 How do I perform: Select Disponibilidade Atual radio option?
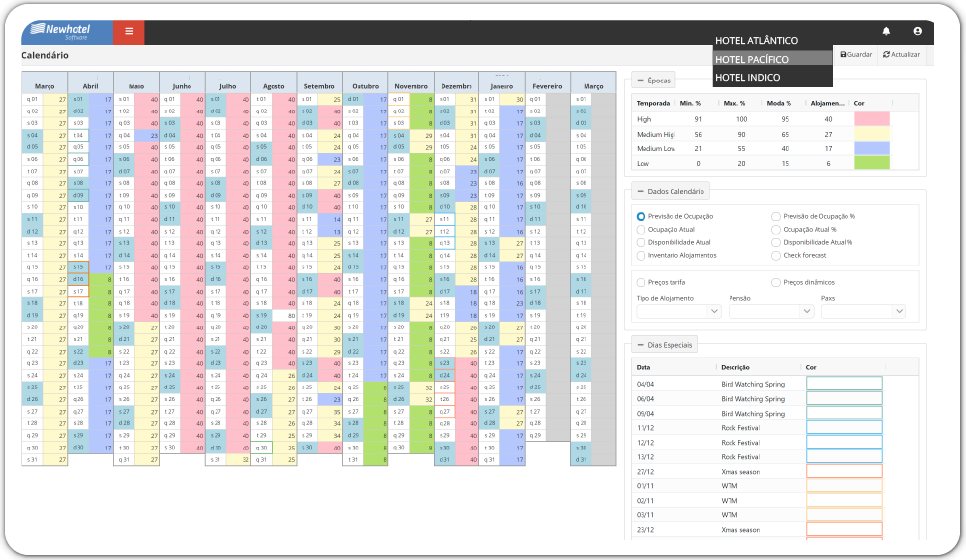pyautogui.click(x=641, y=242)
